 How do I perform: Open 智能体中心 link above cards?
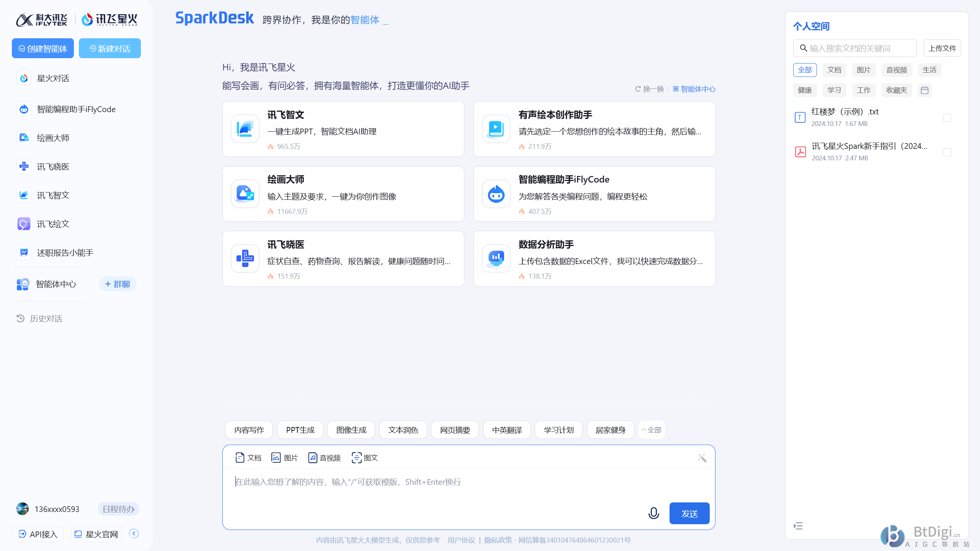(694, 89)
